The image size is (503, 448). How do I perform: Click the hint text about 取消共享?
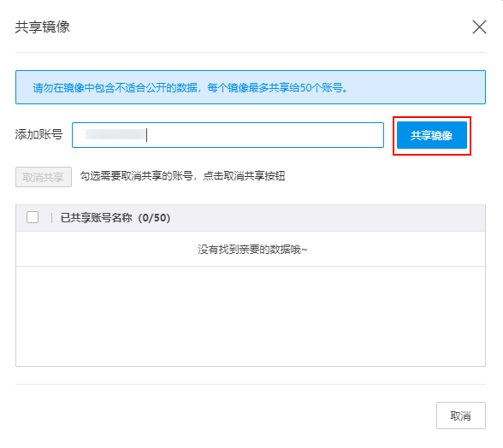pos(182,176)
